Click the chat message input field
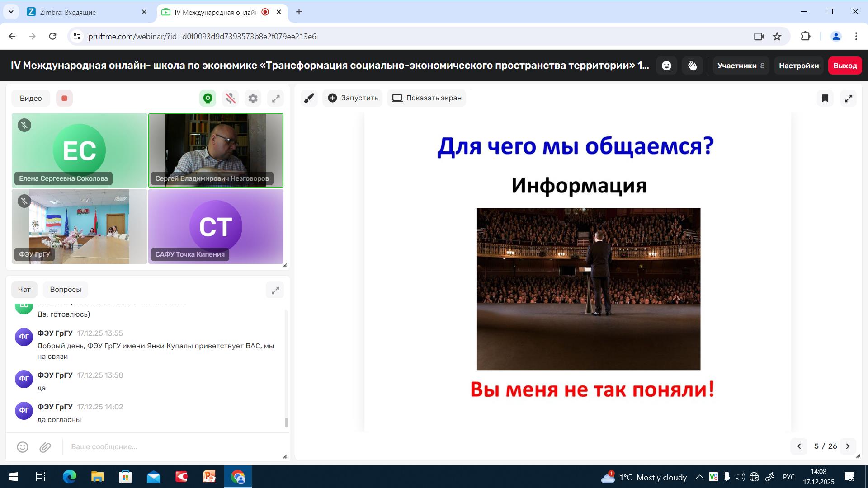The height and width of the screenshot is (488, 868). 172,447
